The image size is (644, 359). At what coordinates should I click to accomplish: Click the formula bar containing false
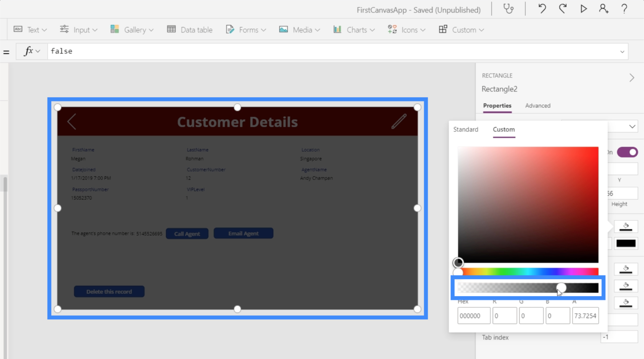tap(333, 51)
